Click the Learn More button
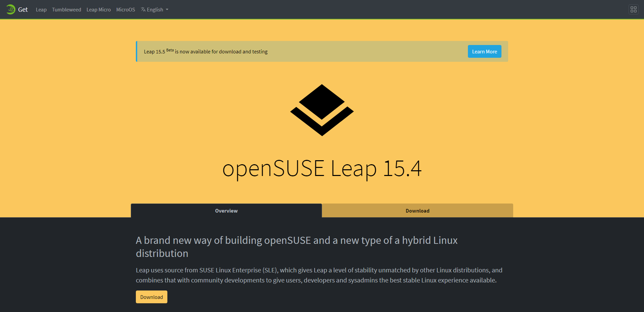This screenshot has width=644, height=312. [484, 51]
